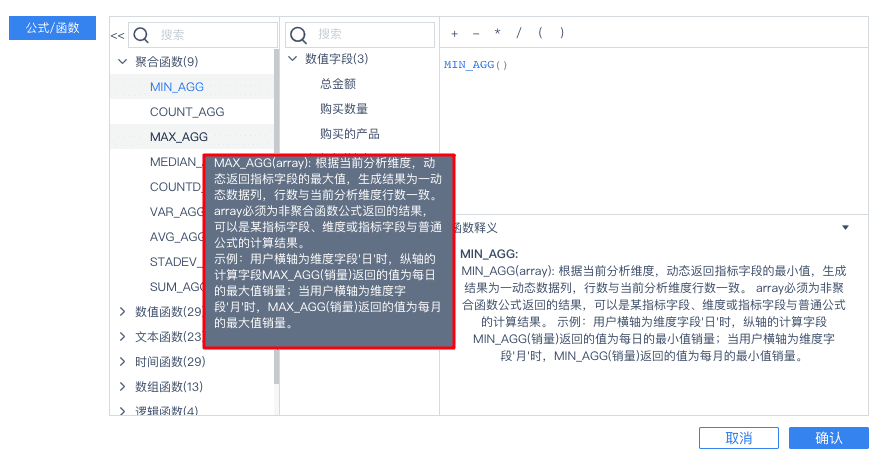Choose the 购买的产品 field

(x=349, y=134)
